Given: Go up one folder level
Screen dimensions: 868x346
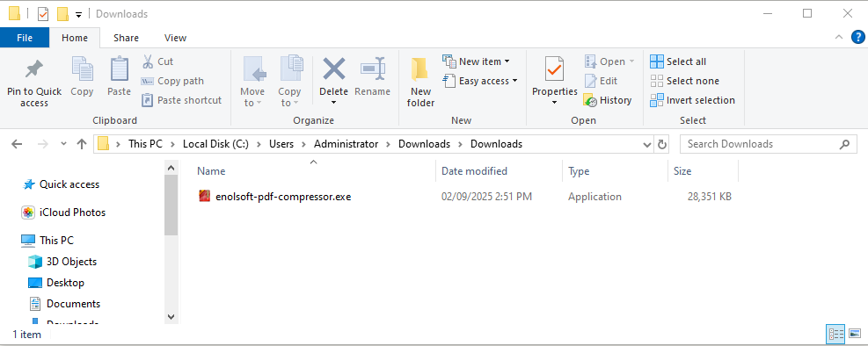Looking at the screenshot, I should [82, 144].
